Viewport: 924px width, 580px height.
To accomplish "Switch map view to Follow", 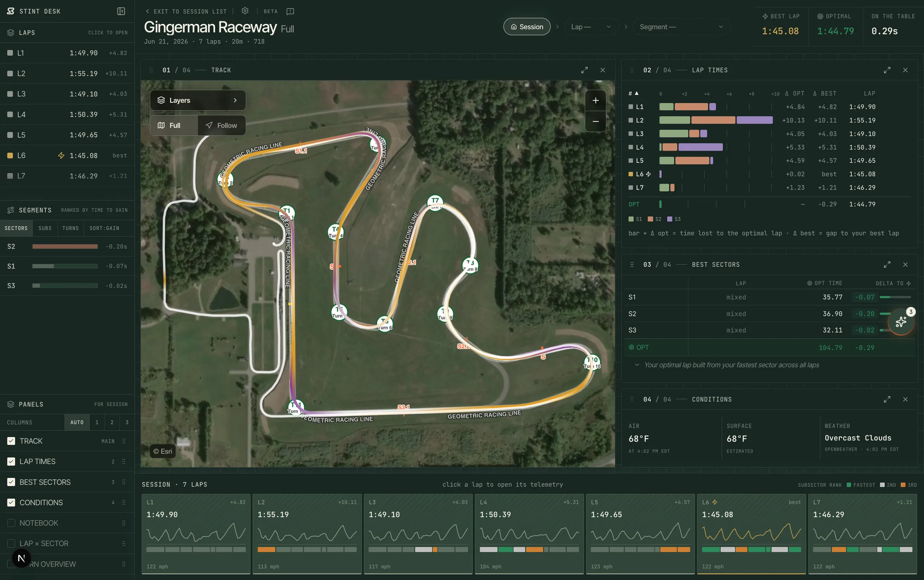I will click(x=222, y=125).
